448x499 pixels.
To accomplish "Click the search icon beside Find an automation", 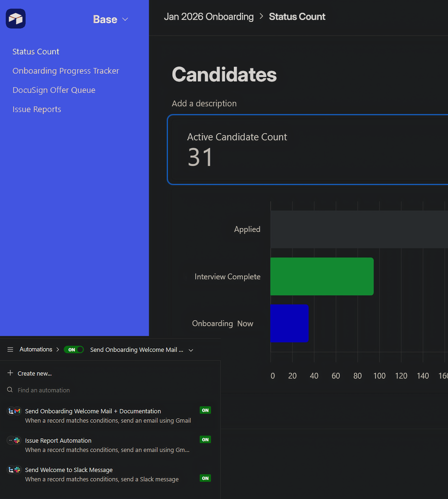I will click(x=10, y=390).
